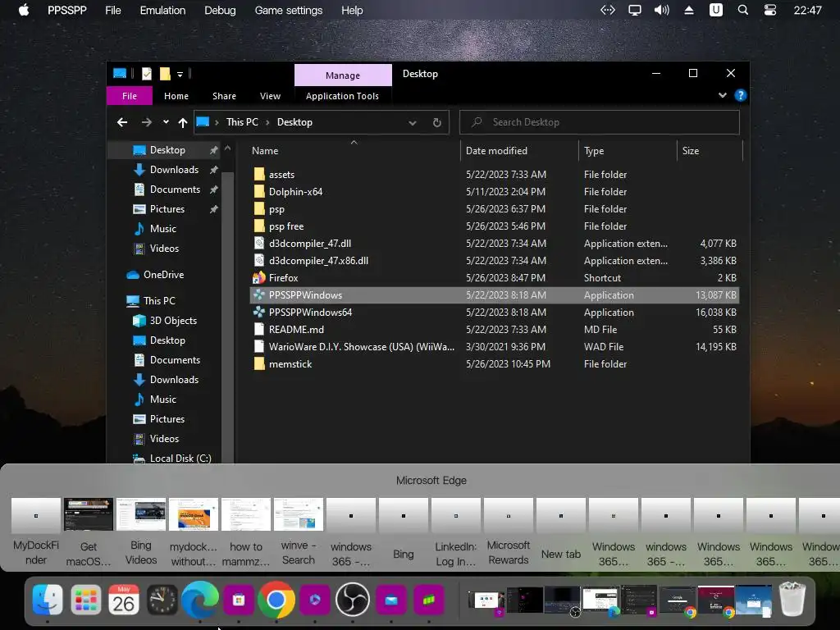Open the Emulation menu
Viewport: 840px width, 630px height.
[x=162, y=10]
